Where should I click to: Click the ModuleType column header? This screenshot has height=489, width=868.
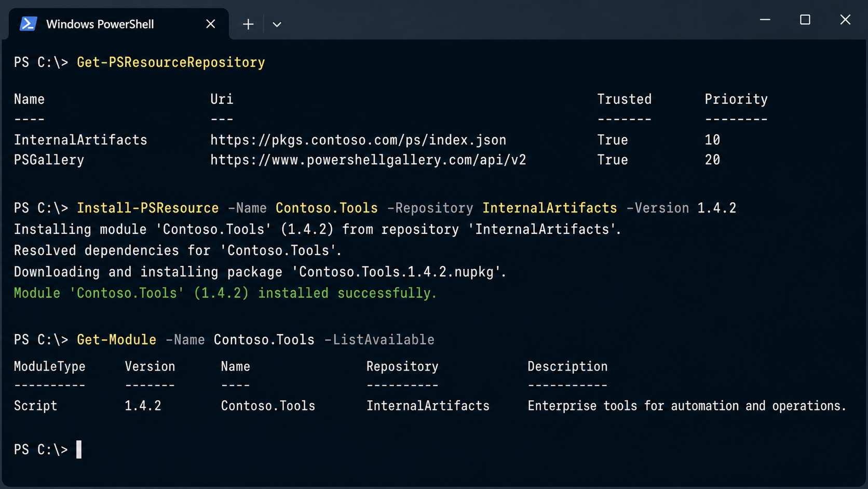49,367
